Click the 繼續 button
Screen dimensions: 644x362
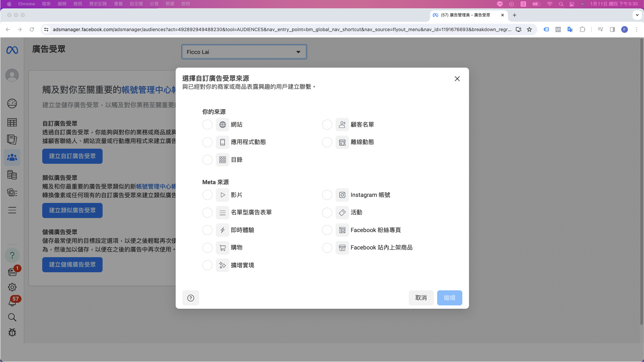pyautogui.click(x=450, y=298)
